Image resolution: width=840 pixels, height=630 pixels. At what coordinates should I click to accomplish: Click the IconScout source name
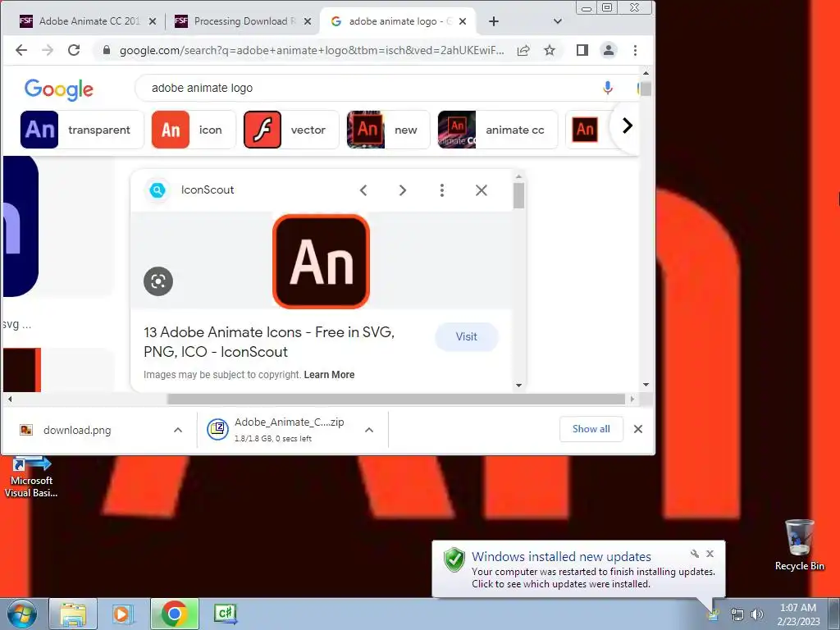(208, 189)
